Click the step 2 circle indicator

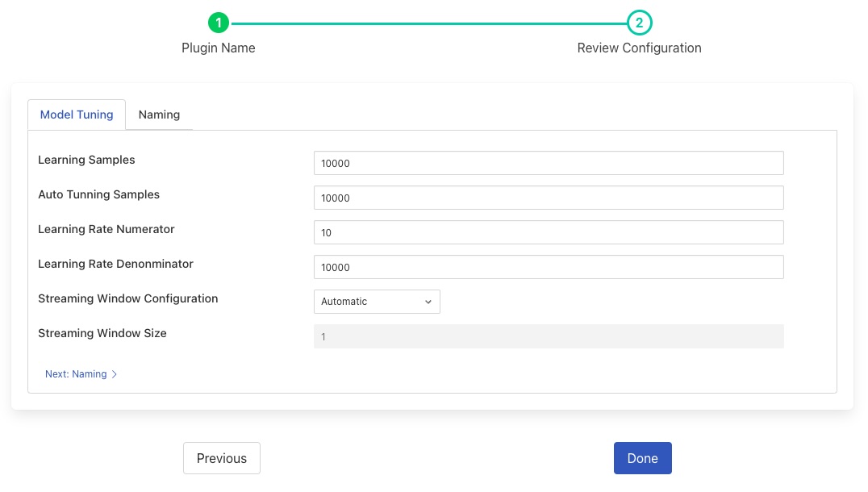click(x=639, y=23)
